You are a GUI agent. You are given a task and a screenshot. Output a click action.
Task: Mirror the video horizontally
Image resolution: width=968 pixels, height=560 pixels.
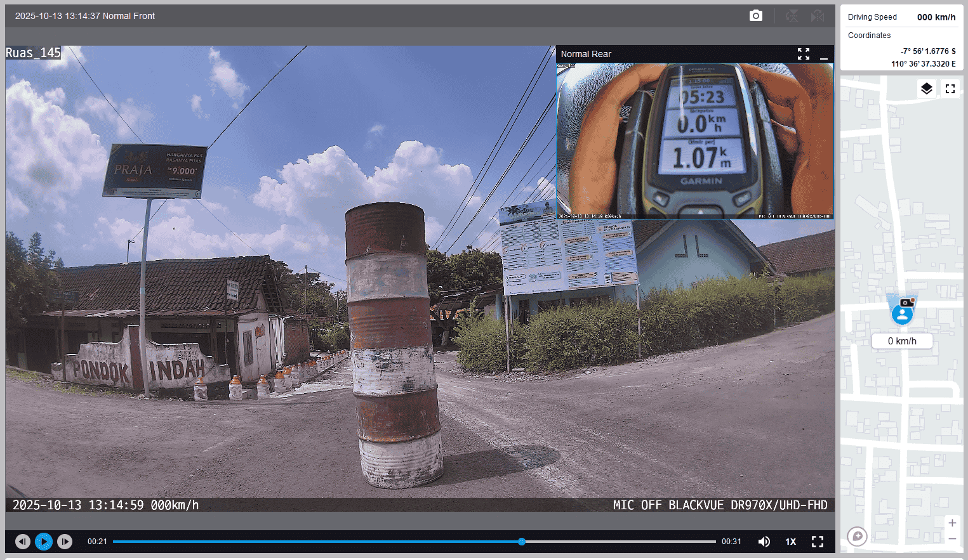[818, 16]
